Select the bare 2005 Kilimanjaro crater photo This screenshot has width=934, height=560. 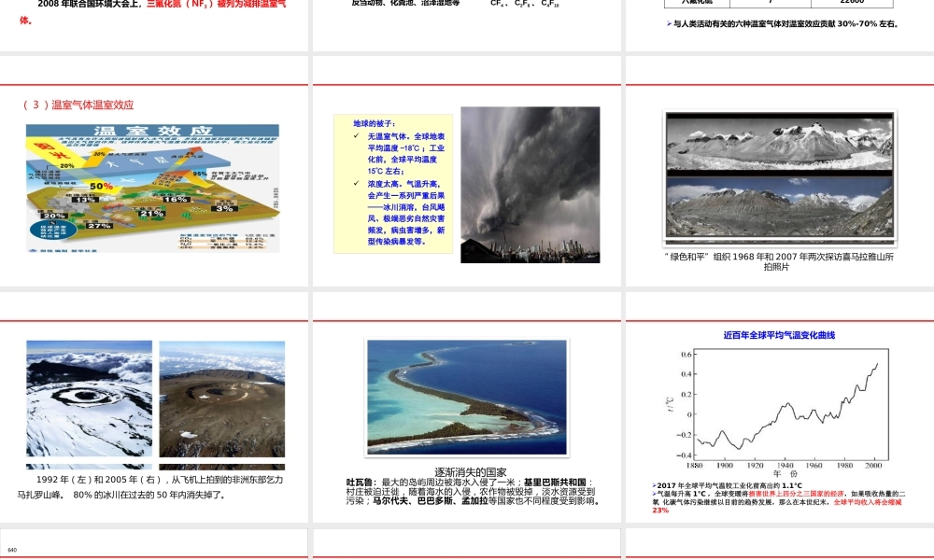pos(221,399)
